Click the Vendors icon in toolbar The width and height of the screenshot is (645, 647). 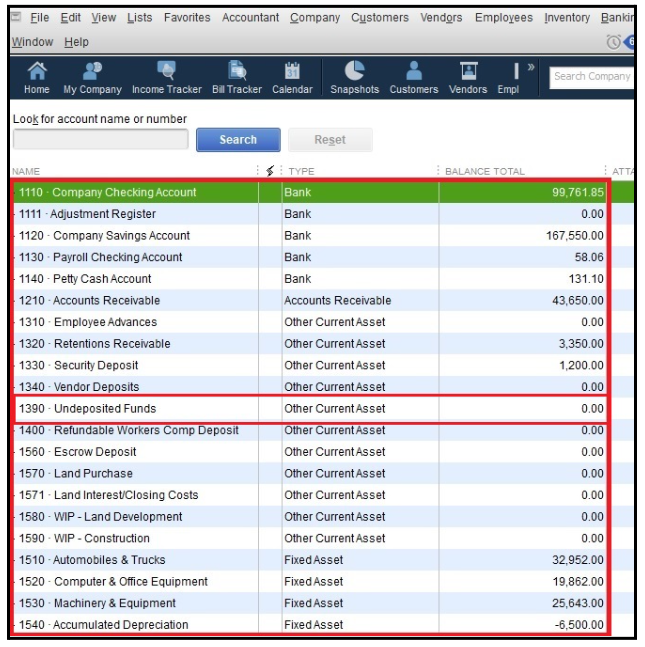pos(468,77)
